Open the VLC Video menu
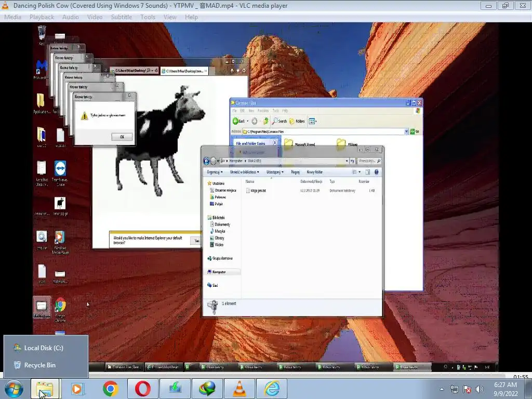The width and height of the screenshot is (532, 399). pyautogui.click(x=95, y=17)
